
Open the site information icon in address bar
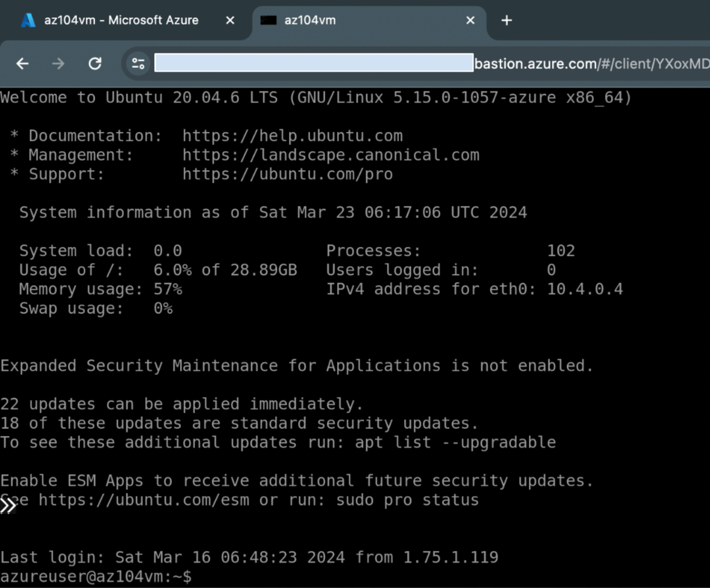(x=138, y=63)
